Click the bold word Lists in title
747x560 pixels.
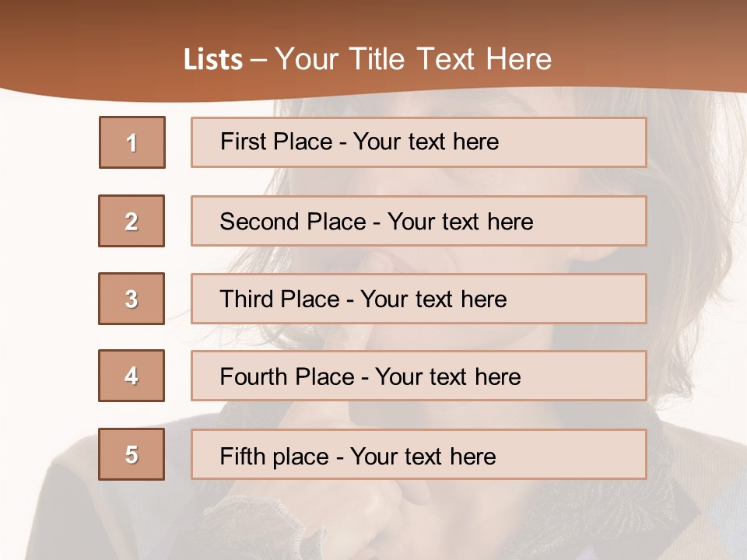pos(212,60)
